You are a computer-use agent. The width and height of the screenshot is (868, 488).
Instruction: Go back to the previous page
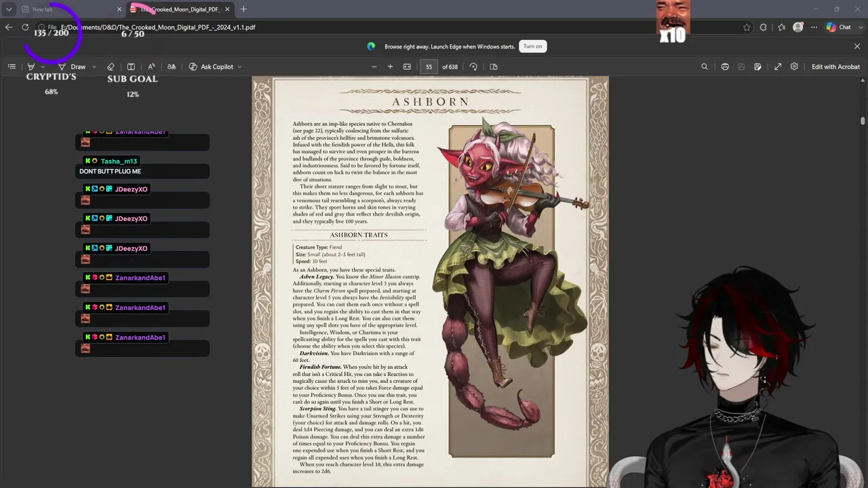click(9, 27)
